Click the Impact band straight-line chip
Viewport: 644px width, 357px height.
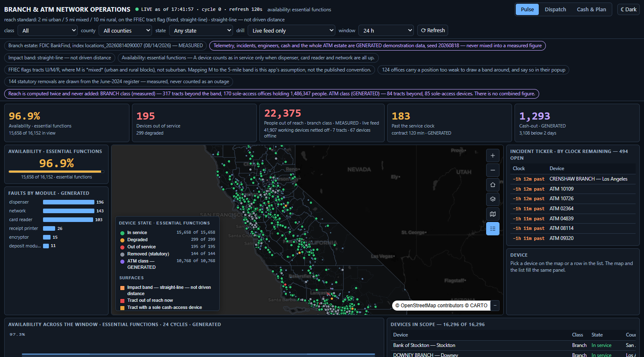point(60,58)
